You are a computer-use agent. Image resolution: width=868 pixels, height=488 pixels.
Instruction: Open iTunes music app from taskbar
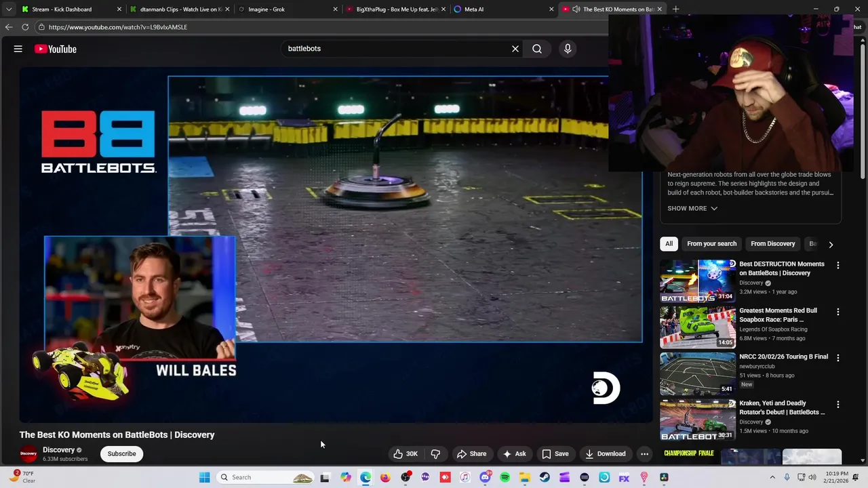point(465,477)
